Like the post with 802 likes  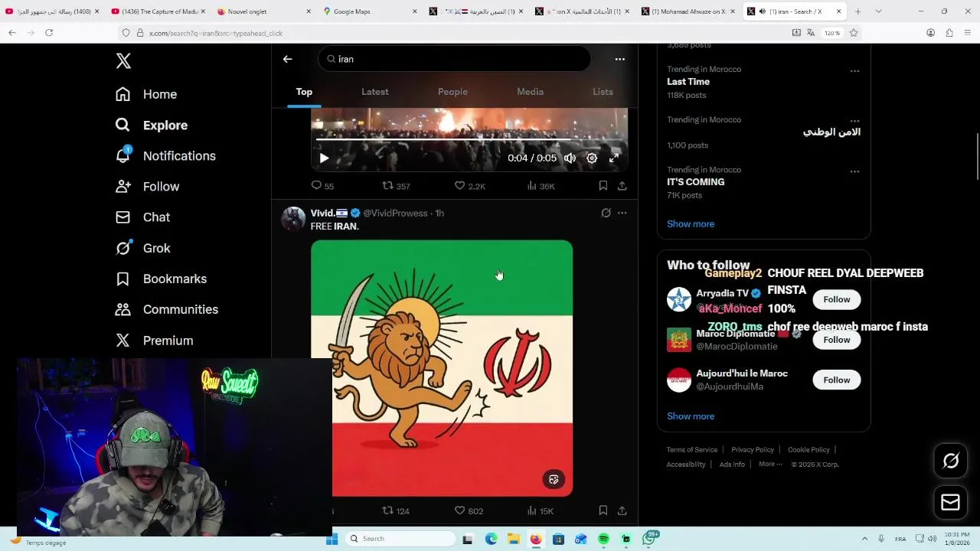click(469, 511)
